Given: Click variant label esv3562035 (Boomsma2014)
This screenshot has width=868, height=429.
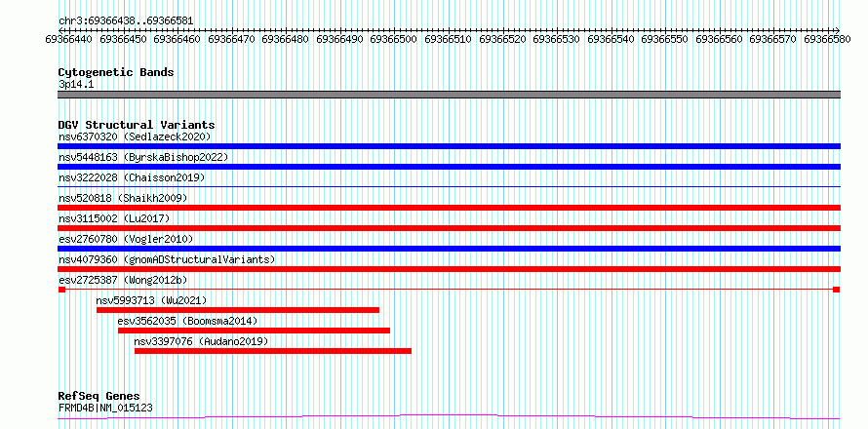Looking at the screenshot, I should click(187, 321).
